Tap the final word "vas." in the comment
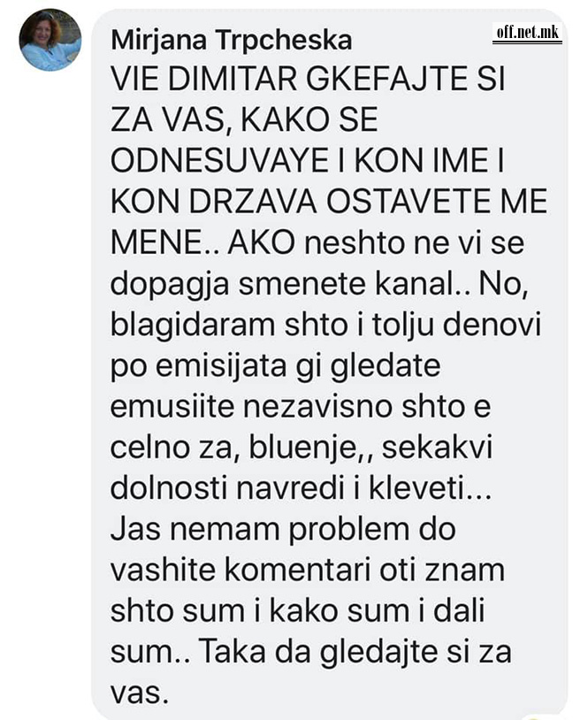The width and height of the screenshot is (588, 720). click(140, 693)
